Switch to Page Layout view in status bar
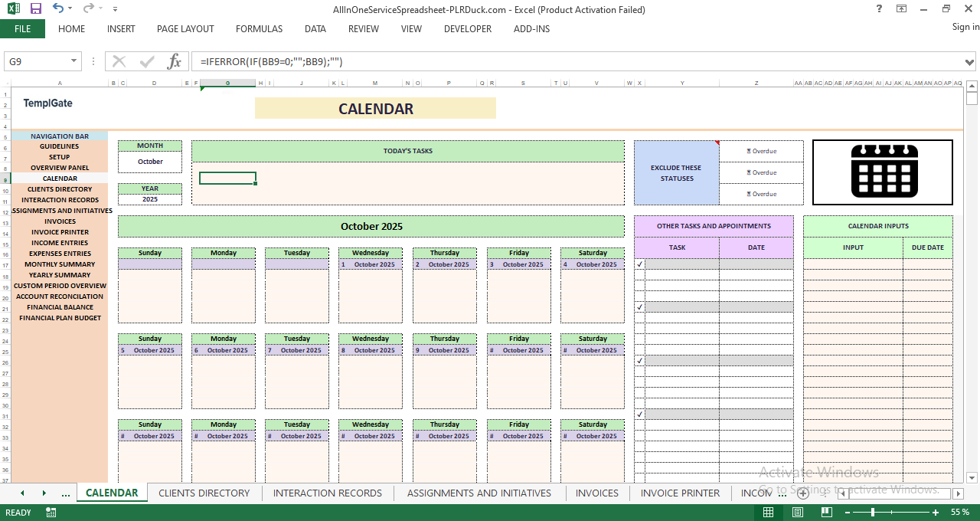Image resolution: width=980 pixels, height=521 pixels. click(797, 512)
